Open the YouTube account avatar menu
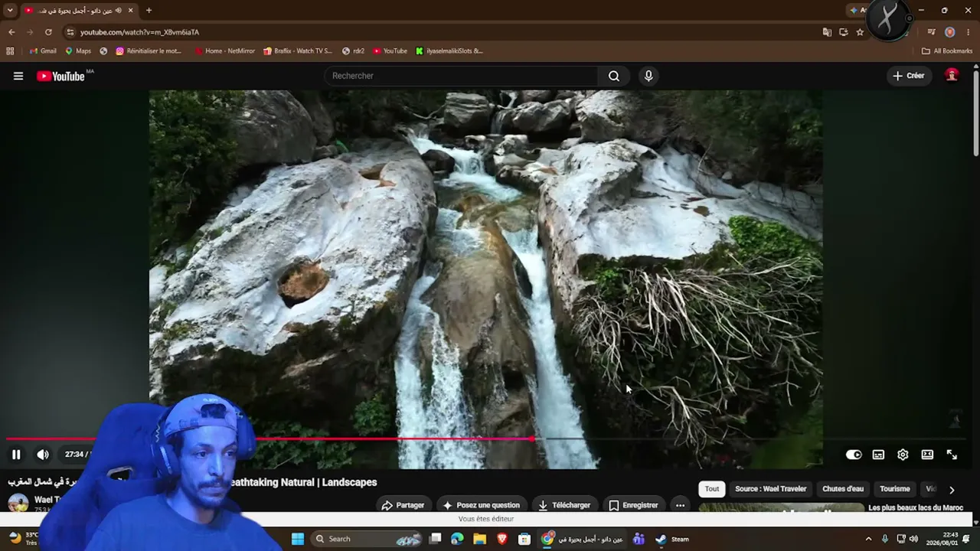980x551 pixels. [952, 75]
